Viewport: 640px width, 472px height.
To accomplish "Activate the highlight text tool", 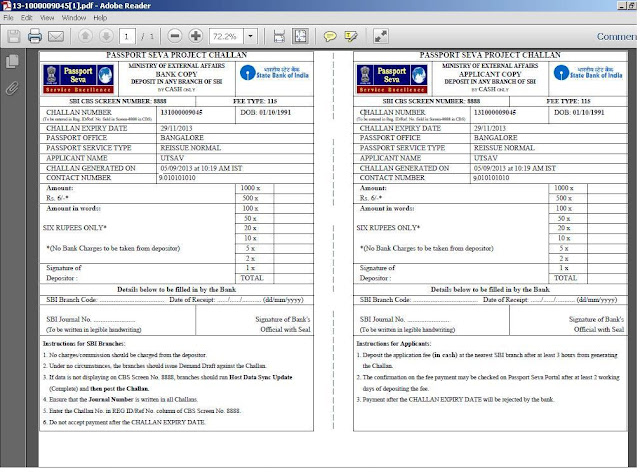I will [x=351, y=37].
